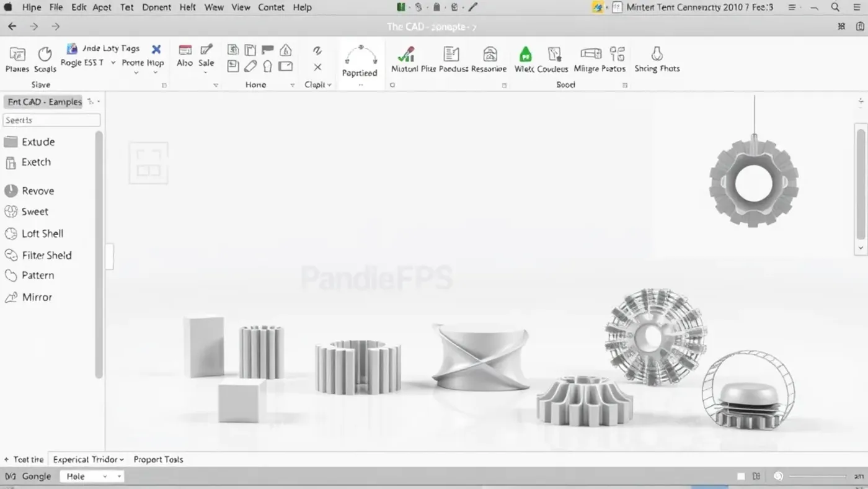Click the search magnifier in the menu bar
Image resolution: width=868 pixels, height=489 pixels.
pos(835,7)
